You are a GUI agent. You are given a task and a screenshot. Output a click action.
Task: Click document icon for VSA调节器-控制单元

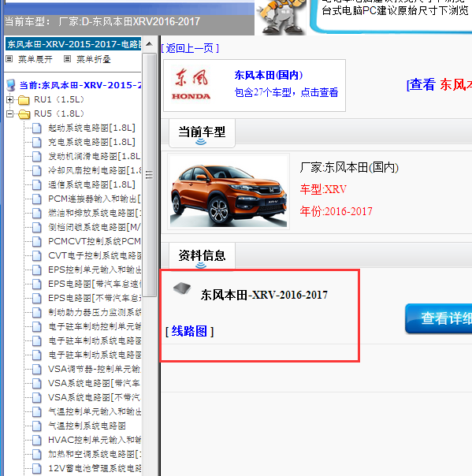pyautogui.click(x=37, y=369)
